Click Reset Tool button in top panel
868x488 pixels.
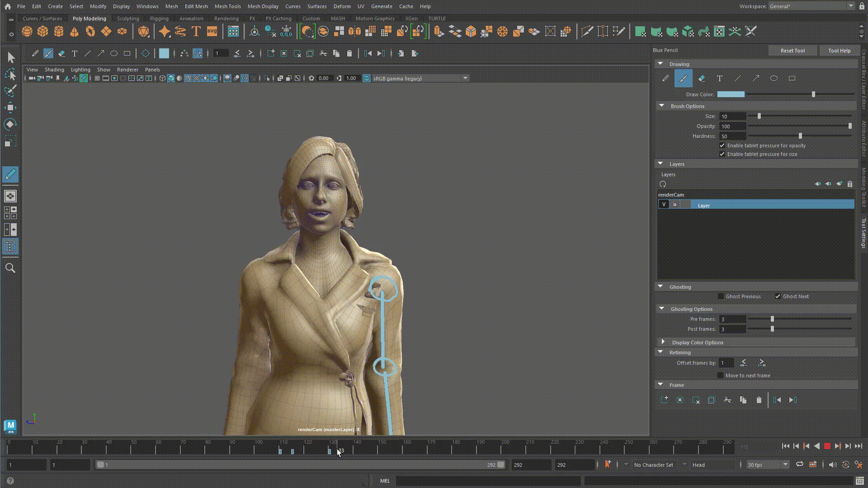click(x=793, y=50)
